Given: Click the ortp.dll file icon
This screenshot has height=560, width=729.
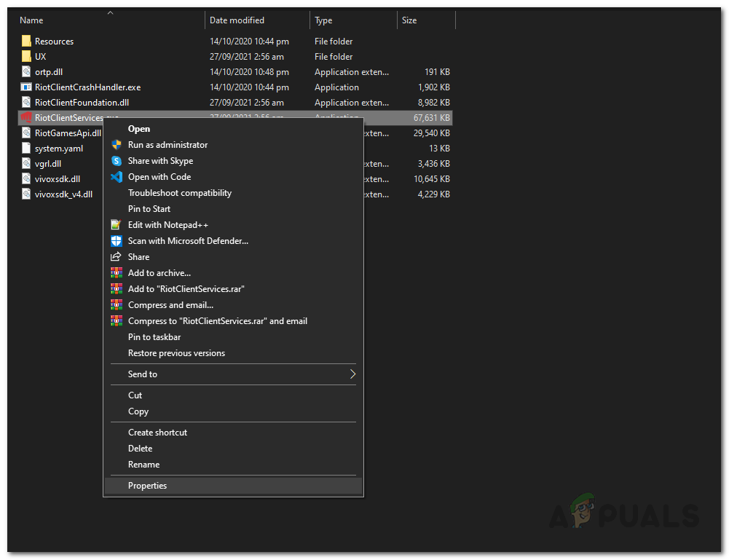Looking at the screenshot, I should tap(26, 71).
